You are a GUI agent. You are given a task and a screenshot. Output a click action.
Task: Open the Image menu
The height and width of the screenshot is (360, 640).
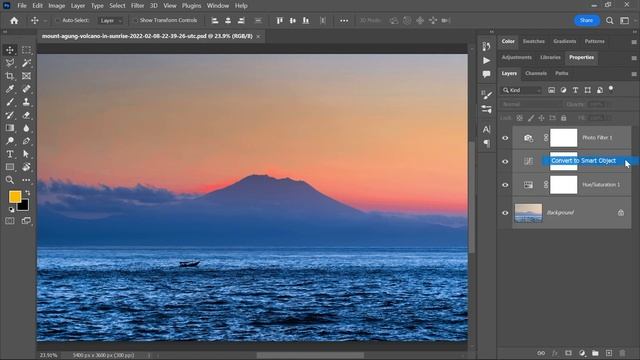pyautogui.click(x=56, y=6)
